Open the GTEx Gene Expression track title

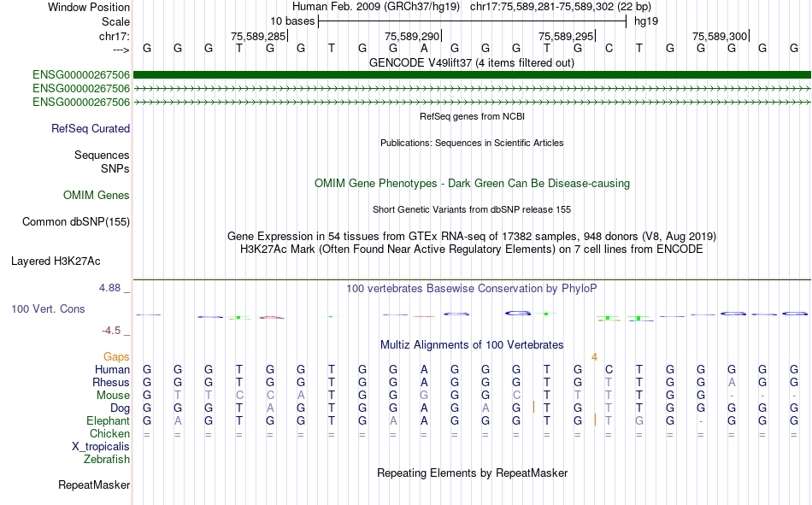(x=472, y=236)
